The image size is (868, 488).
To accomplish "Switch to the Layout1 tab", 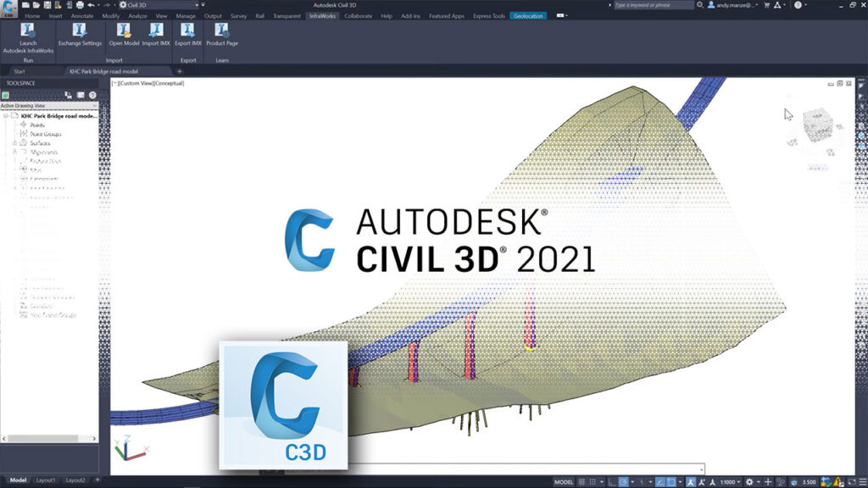I will pos(46,480).
